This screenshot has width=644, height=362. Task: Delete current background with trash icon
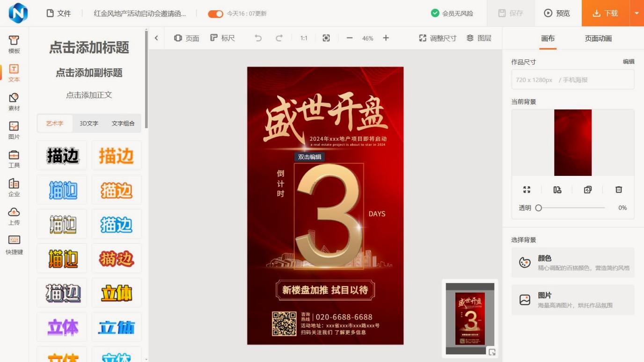[618, 189]
